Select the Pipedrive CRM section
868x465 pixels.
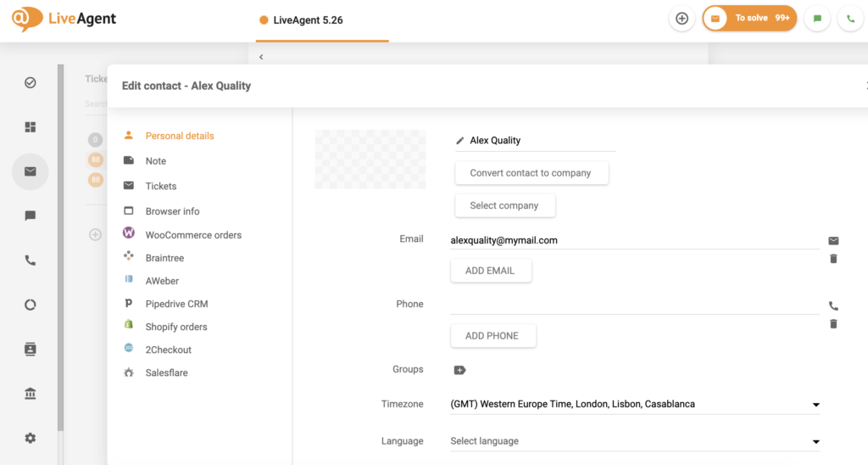(176, 304)
